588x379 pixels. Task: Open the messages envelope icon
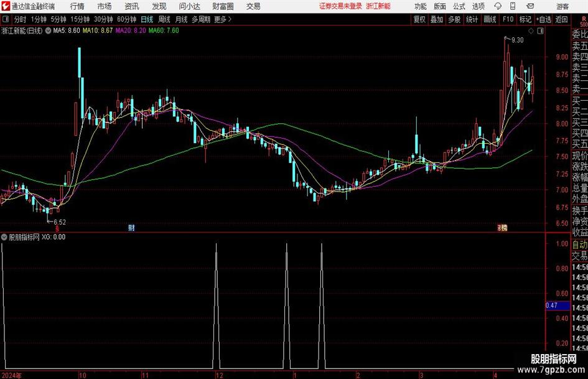(530, 6)
